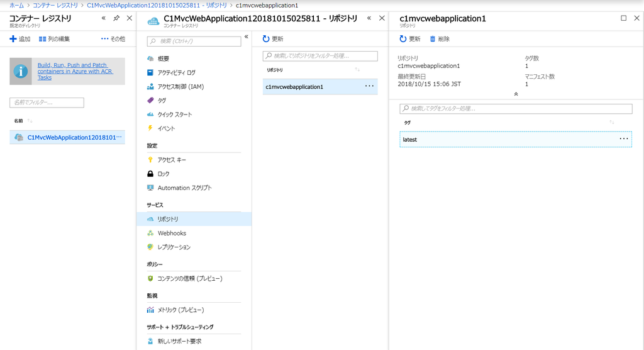Focus the 名前でフィルター input field
Viewport: 644px width, 350px height.
47,103
